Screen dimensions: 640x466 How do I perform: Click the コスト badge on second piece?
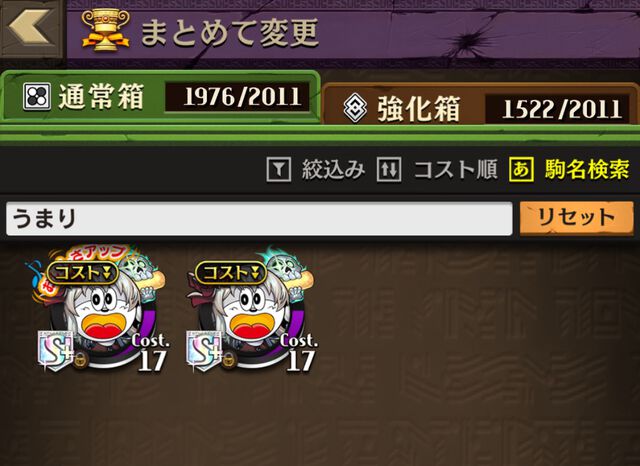(231, 273)
